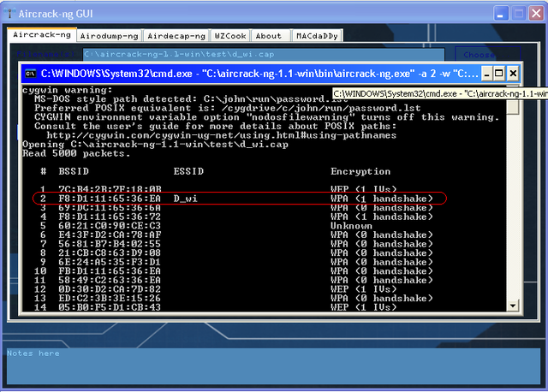Viewport: 548px width, 392px height.
Task: Click the cmd.exe icon in console title bar
Action: click(31, 74)
